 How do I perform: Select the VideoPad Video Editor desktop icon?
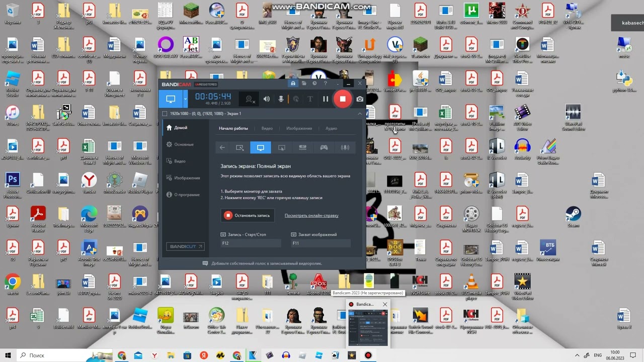522,287
